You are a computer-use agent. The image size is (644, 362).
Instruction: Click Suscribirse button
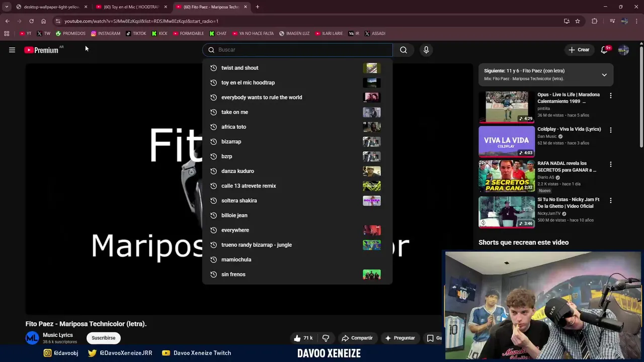[x=103, y=338]
